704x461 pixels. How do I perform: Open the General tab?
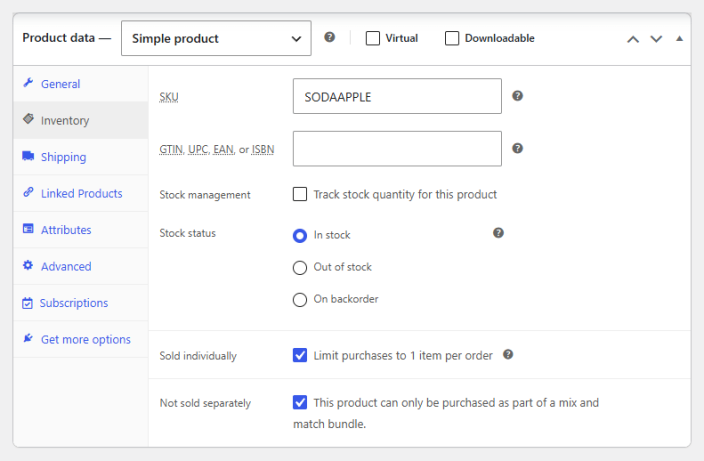pos(81,84)
